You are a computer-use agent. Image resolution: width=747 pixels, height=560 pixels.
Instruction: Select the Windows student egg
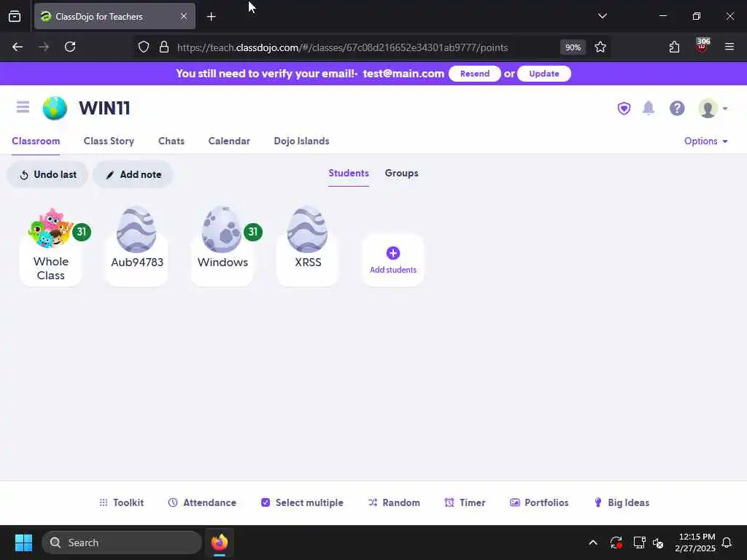pyautogui.click(x=222, y=246)
